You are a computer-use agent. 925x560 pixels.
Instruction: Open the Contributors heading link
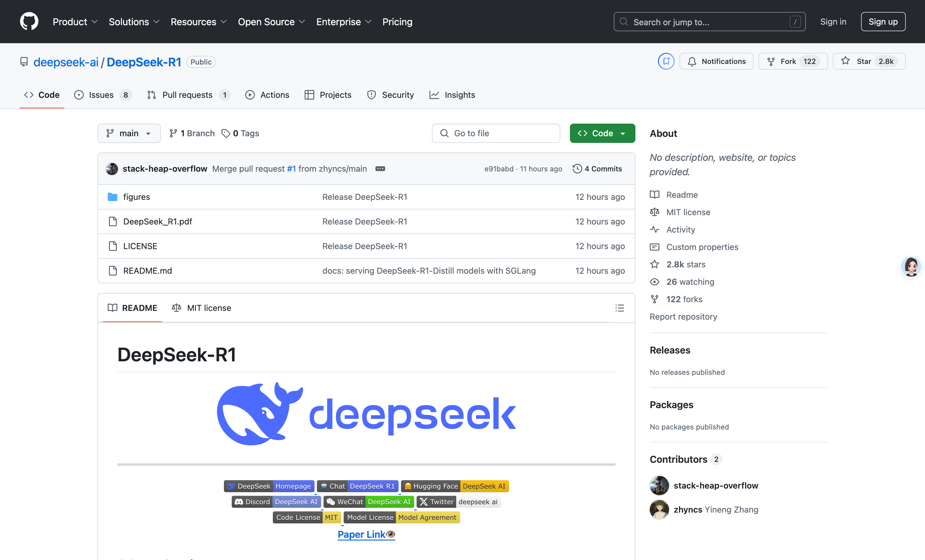(x=685, y=459)
